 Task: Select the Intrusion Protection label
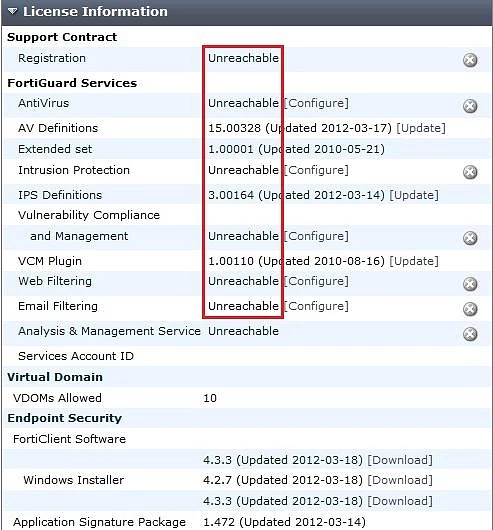pos(74,170)
